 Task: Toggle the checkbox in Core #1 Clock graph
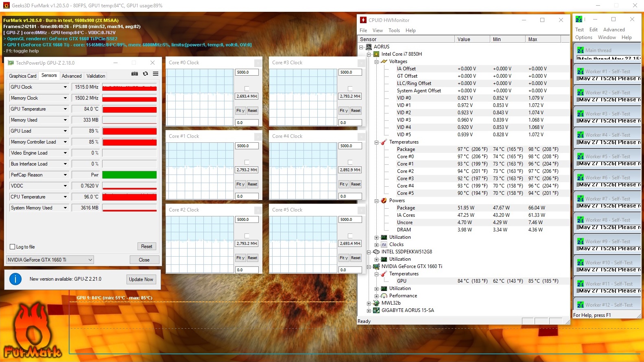[247, 162]
